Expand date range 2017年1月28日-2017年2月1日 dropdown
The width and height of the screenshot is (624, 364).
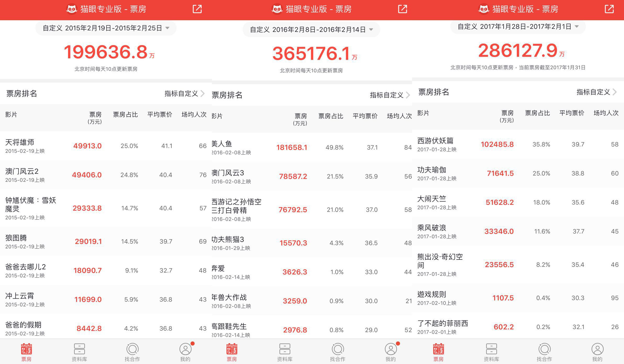click(518, 26)
